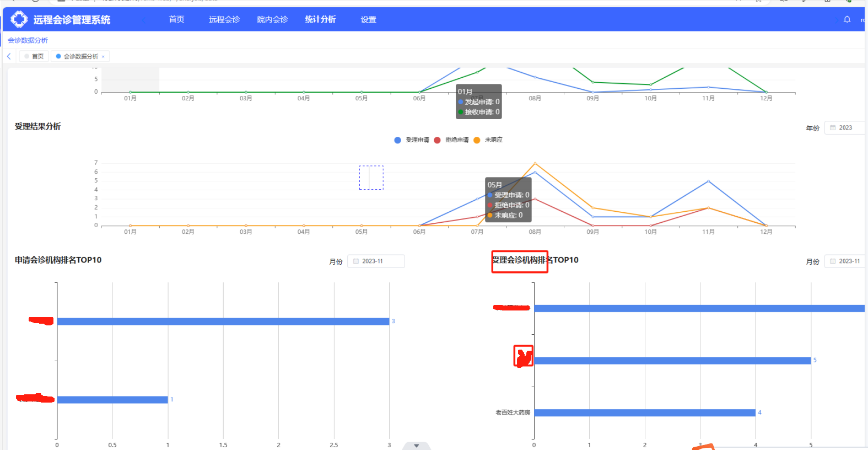Screen dimensions: 868x450
Task: Click the down-arrow handle at page bottom
Action: click(x=416, y=446)
